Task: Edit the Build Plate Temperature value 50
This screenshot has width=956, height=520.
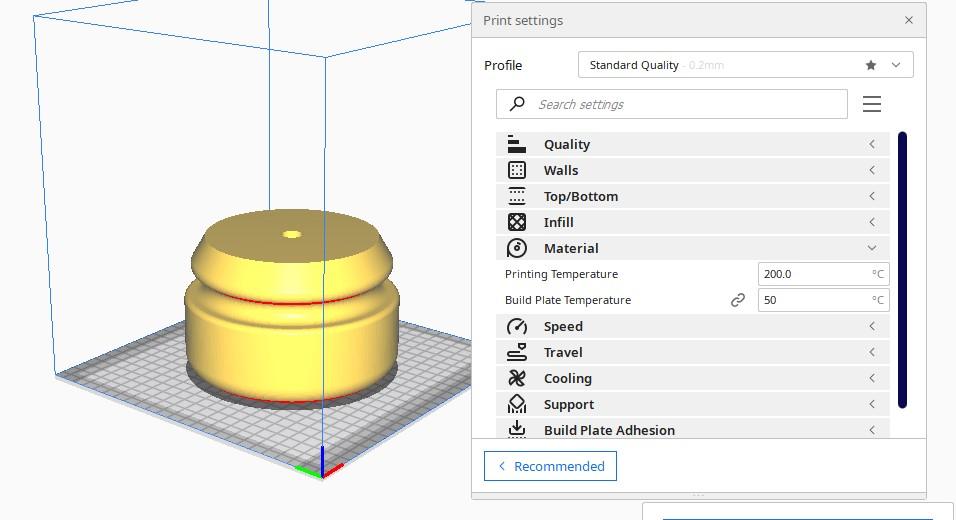Action: pos(823,300)
